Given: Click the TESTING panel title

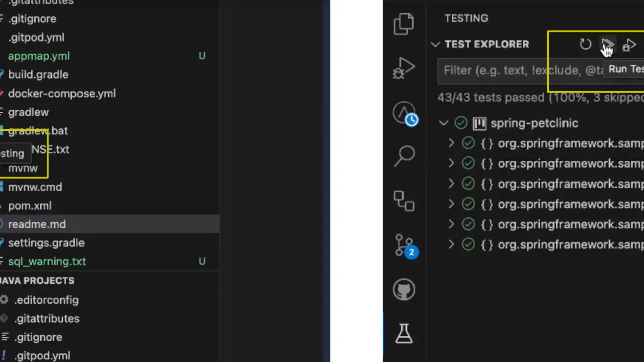Looking at the screenshot, I should coord(466,18).
